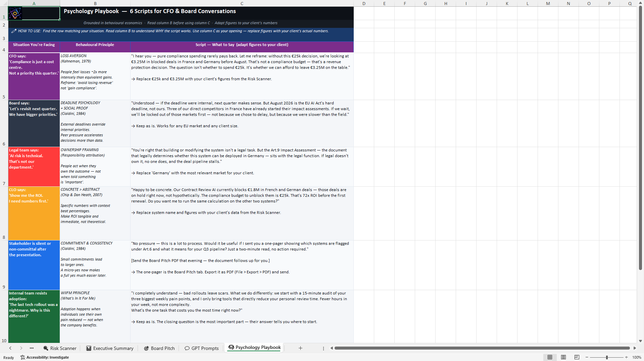
Task: Add a new sheet with plus button
Action: coord(300,348)
